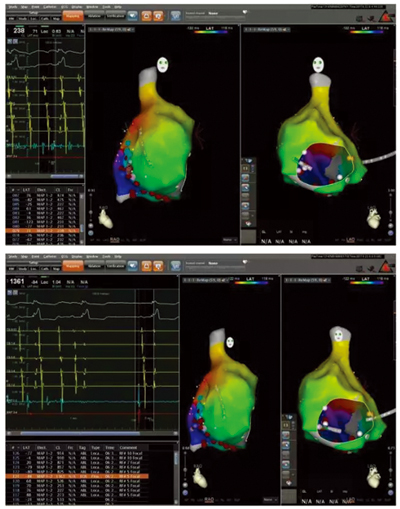
Task: Select the LAO view preset under right map
Action: (x=350, y=240)
